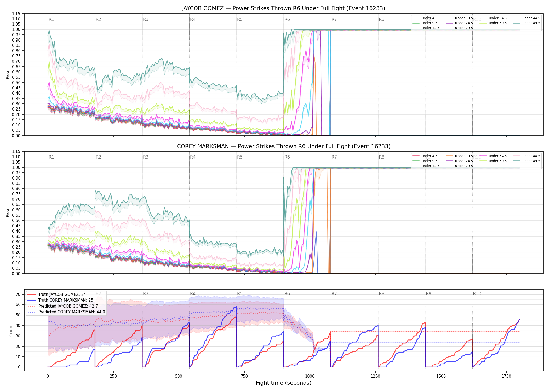Click R7 round marker in COREY MARKSMAN chart
This screenshot has width=549, height=392.
pos(334,157)
